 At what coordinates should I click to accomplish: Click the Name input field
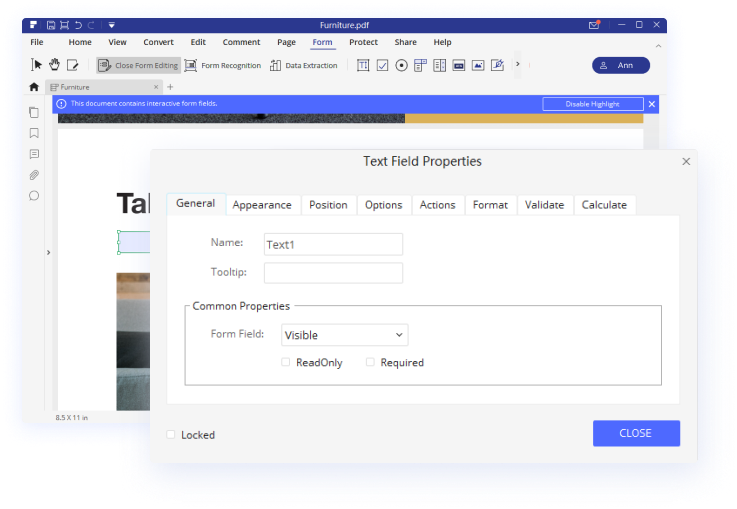coord(333,244)
